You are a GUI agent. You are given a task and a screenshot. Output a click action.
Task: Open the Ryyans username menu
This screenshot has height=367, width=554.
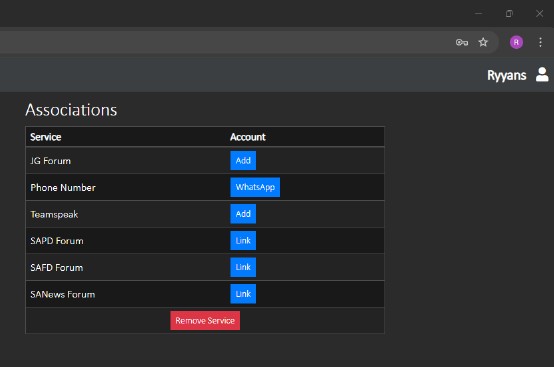click(507, 75)
